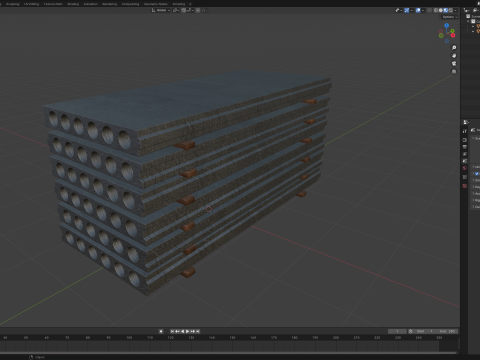Open the Scene properties tab icon

(x=464, y=161)
